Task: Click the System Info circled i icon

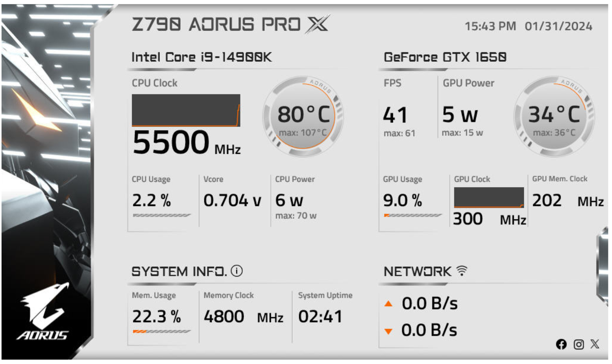Action: tap(237, 271)
